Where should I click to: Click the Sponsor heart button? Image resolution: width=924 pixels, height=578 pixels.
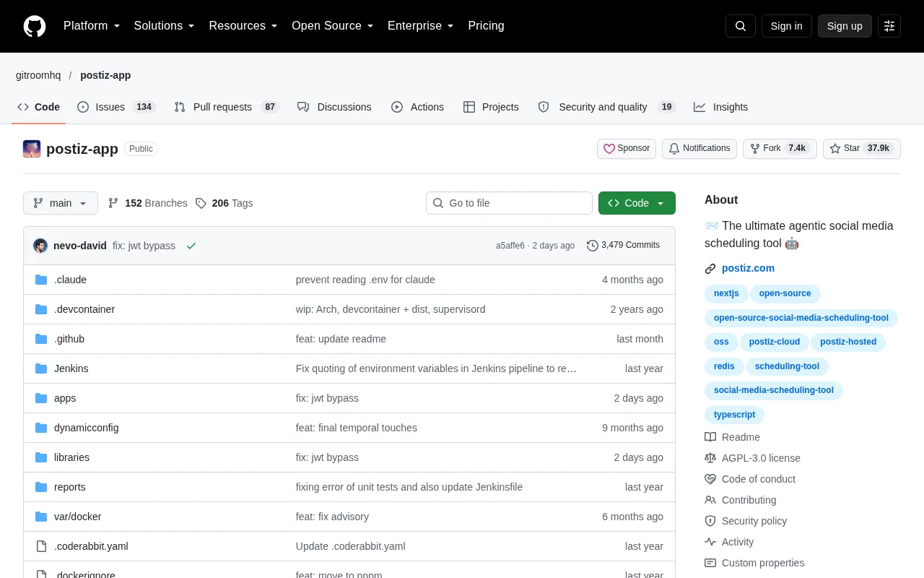pos(627,149)
